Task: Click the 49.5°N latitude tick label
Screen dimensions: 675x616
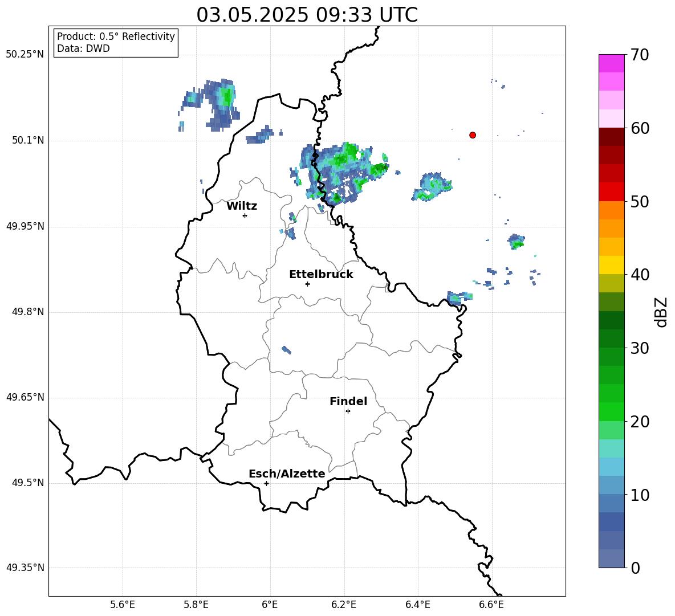Action: pyautogui.click(x=28, y=483)
